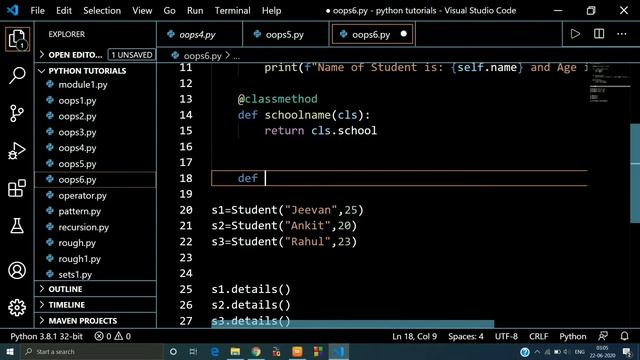The width and height of the screenshot is (640, 360).
Task: Change indentation via Spaces: 4
Action: click(x=466, y=336)
